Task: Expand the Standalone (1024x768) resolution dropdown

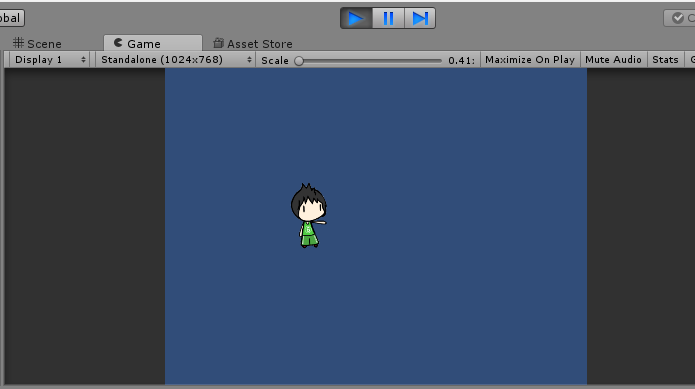Action: pyautogui.click(x=176, y=60)
